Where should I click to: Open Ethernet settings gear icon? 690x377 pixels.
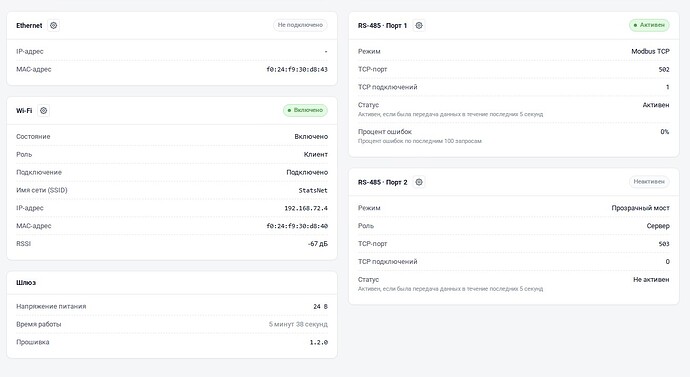(x=53, y=26)
